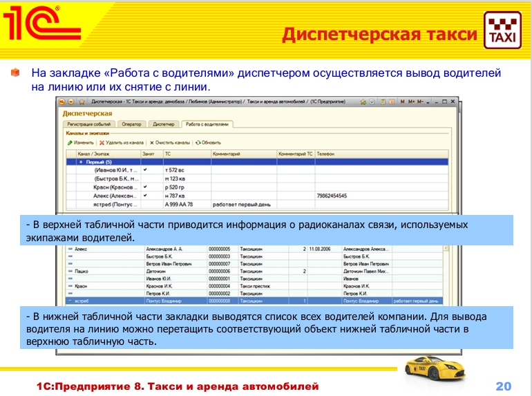
Task: Click the M- memory subtract button
Action: tap(419, 102)
